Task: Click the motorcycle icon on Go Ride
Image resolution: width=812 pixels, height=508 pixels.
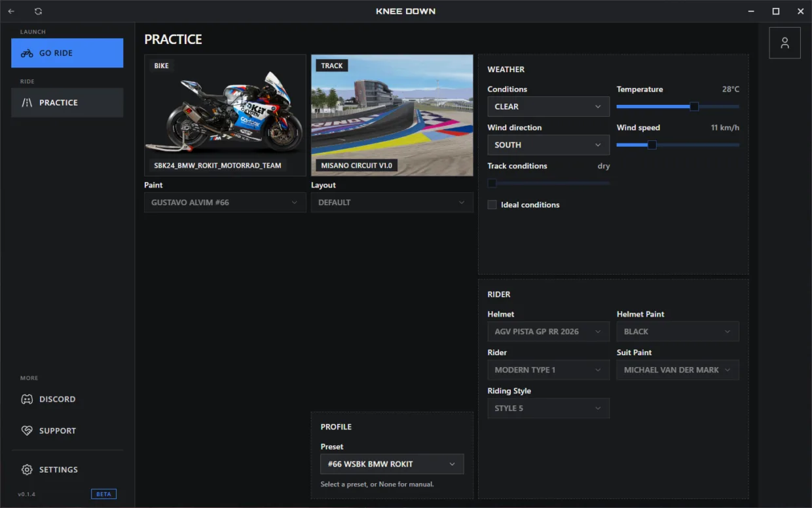Action: click(x=27, y=53)
